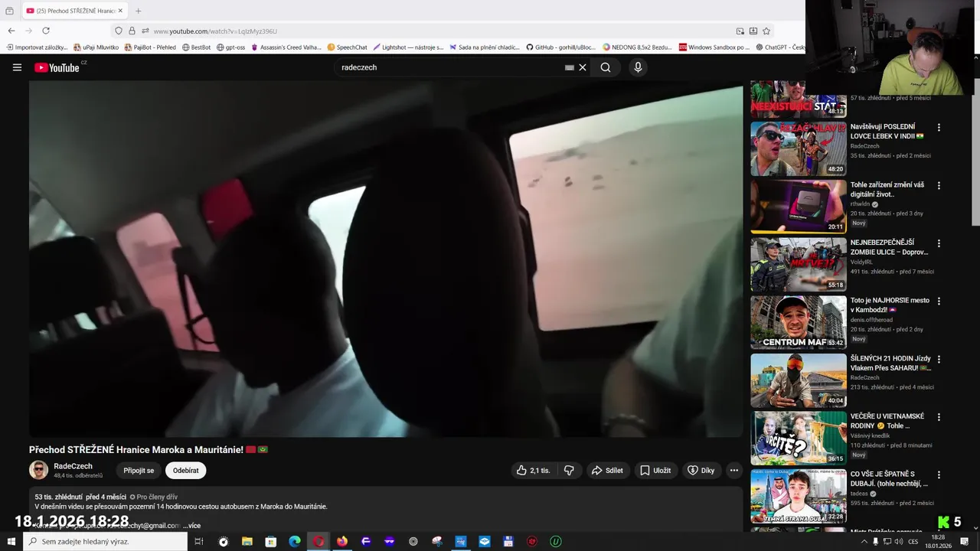Open the shield tracking protection icon
980x551 pixels.
[x=119, y=31]
